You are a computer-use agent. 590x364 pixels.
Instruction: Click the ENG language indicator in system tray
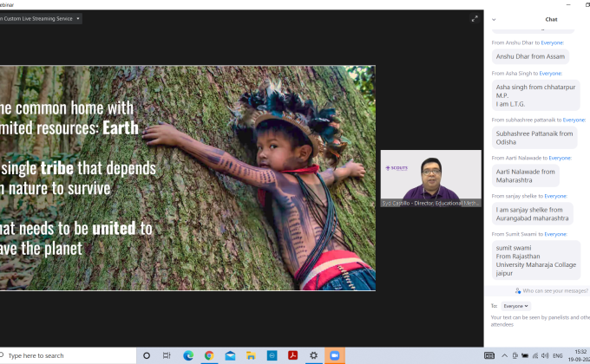557,355
